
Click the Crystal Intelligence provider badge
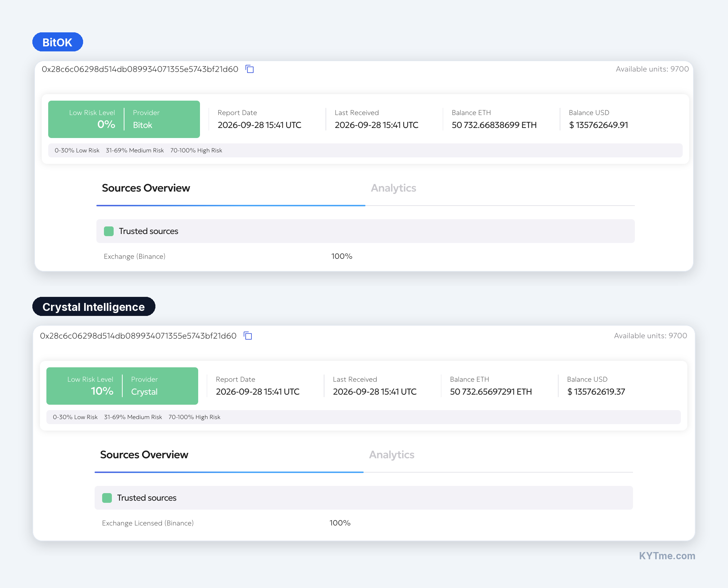click(94, 307)
